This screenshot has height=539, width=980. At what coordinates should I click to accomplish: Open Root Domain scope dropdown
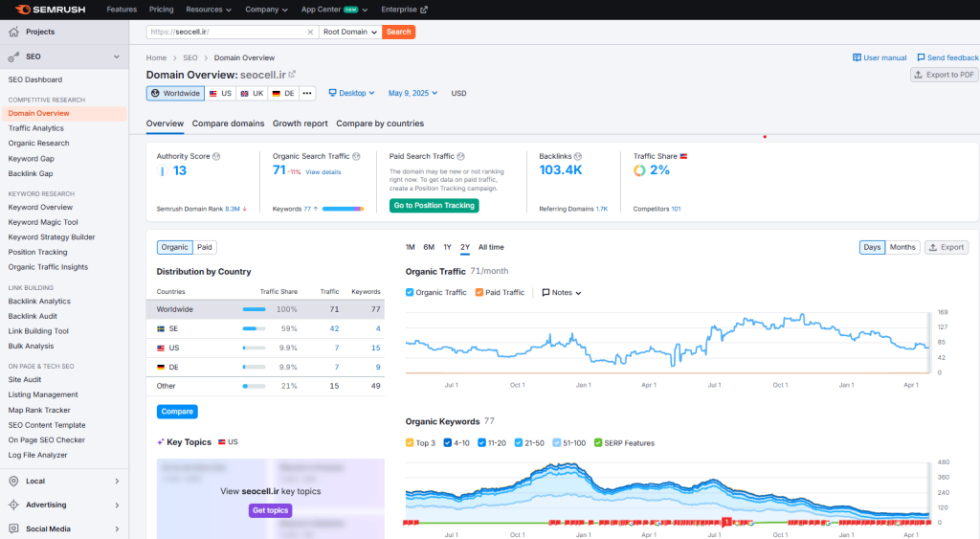[x=350, y=32]
